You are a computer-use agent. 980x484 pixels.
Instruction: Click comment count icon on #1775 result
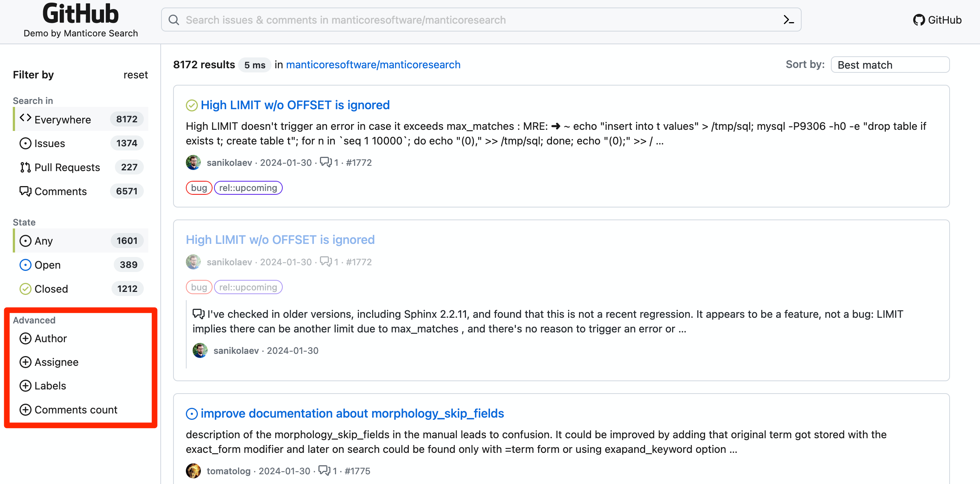coord(324,470)
